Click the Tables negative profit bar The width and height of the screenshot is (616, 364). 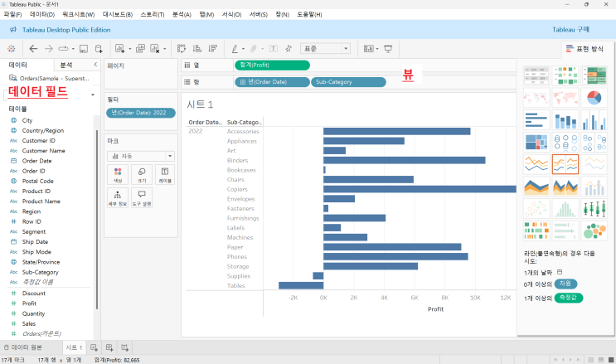[301, 285]
